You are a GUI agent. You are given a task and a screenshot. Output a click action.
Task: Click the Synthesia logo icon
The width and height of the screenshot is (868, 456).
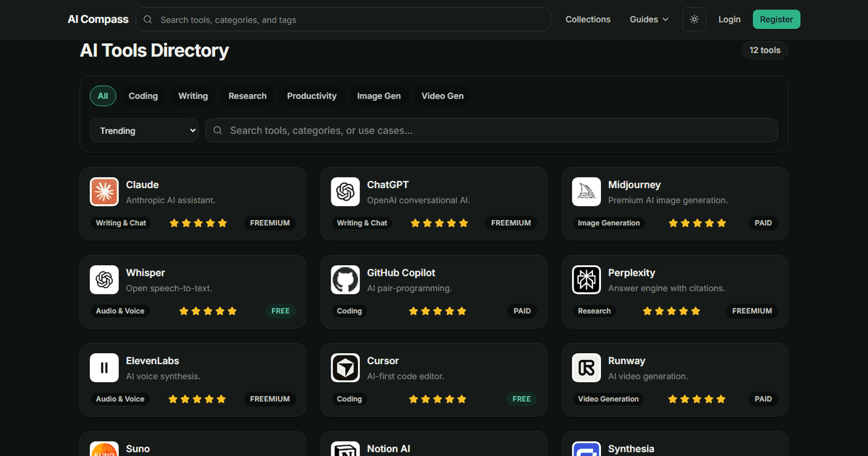click(x=587, y=449)
